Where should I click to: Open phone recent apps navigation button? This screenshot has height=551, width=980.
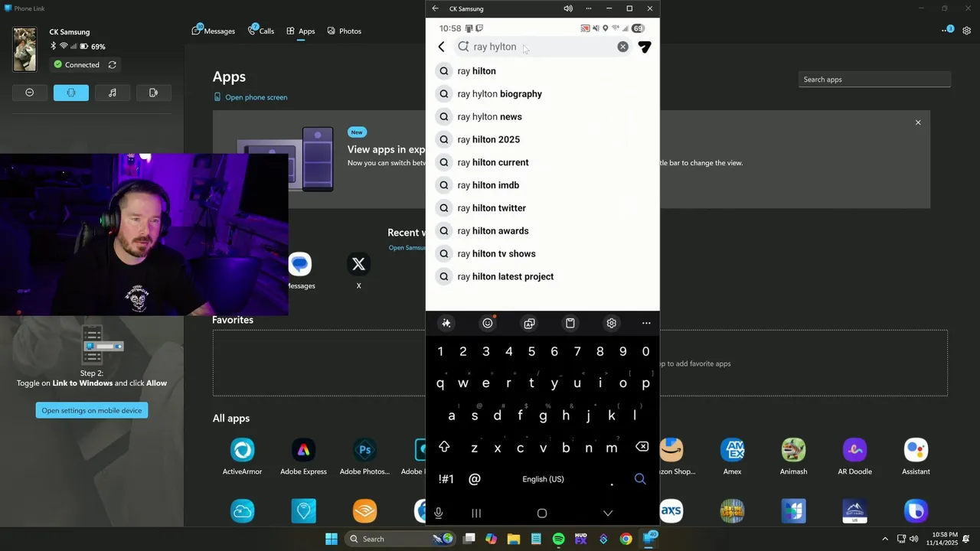[x=476, y=514]
